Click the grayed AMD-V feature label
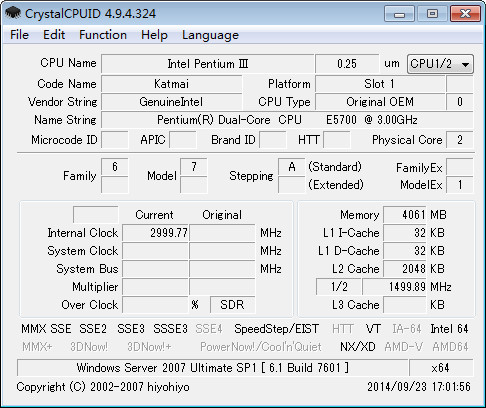Viewport: 486px width, 408px height. point(403,347)
